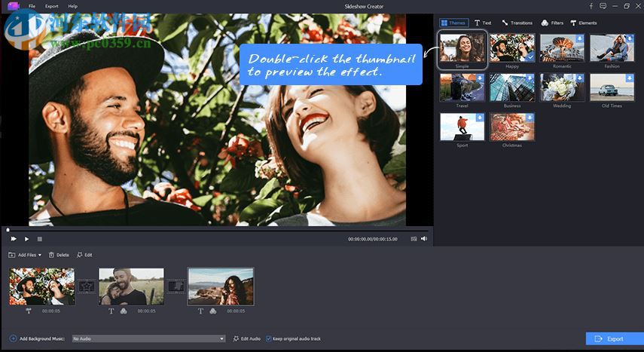Switch to the Elements tab
Viewport: 644px width, 352px height.
coord(584,23)
